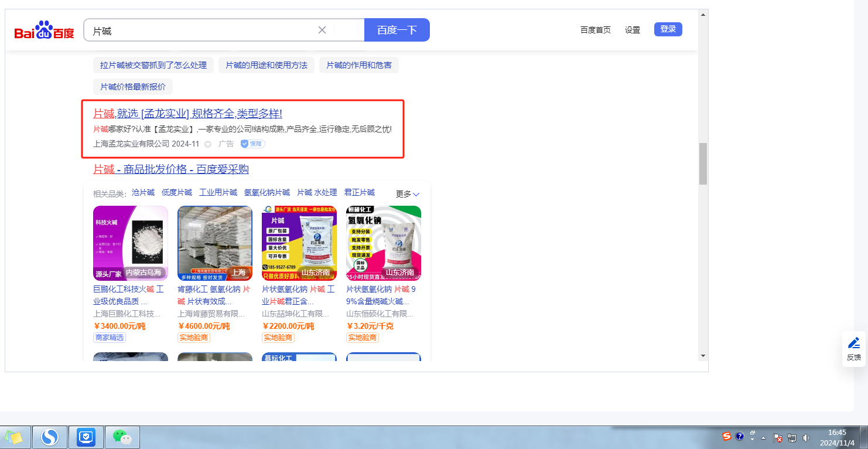Click the blue help question tray icon
Image resolution: width=868 pixels, height=449 pixels.
coord(740,437)
